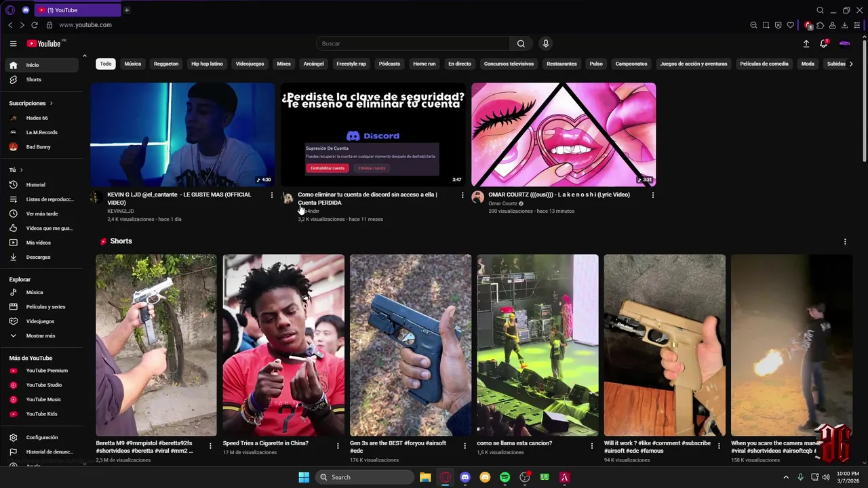Switch to the (1) YouTube browser tab

77,10
